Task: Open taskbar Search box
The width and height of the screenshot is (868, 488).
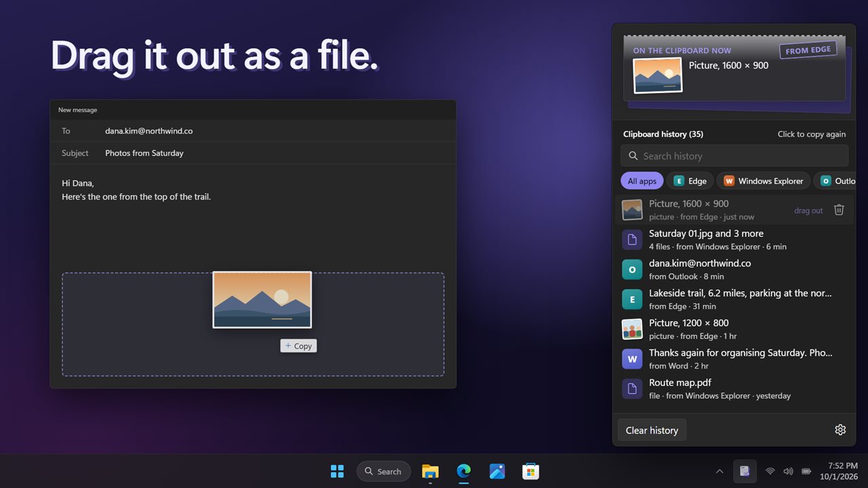Action: (383, 471)
